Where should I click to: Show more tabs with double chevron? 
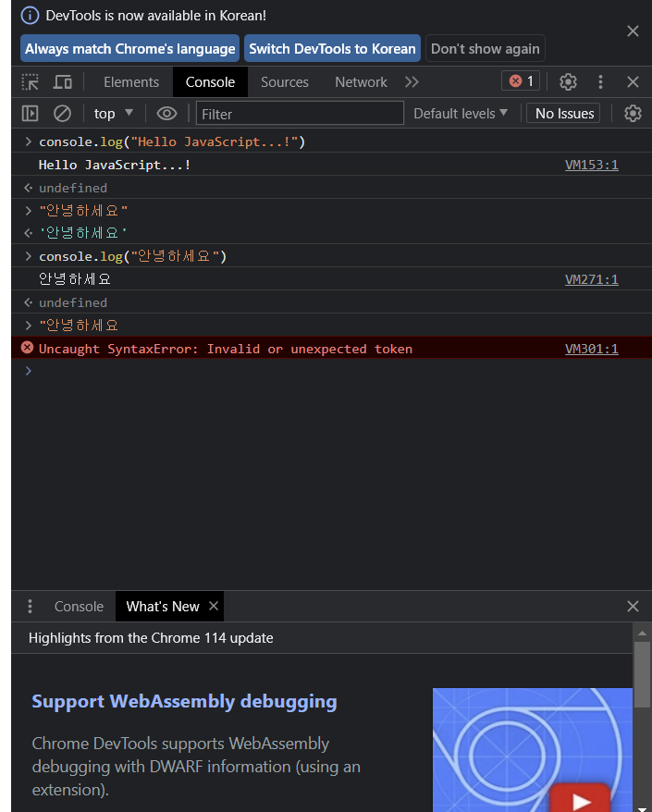point(412,81)
